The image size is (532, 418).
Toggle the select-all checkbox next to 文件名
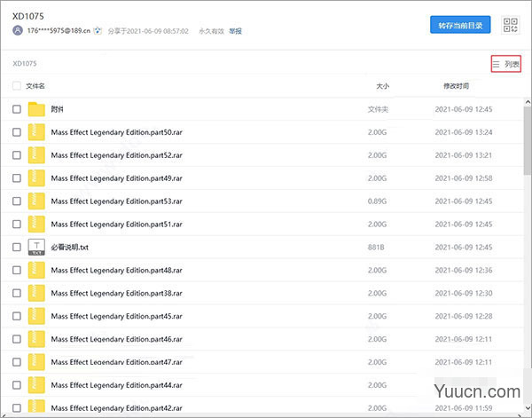pos(17,86)
